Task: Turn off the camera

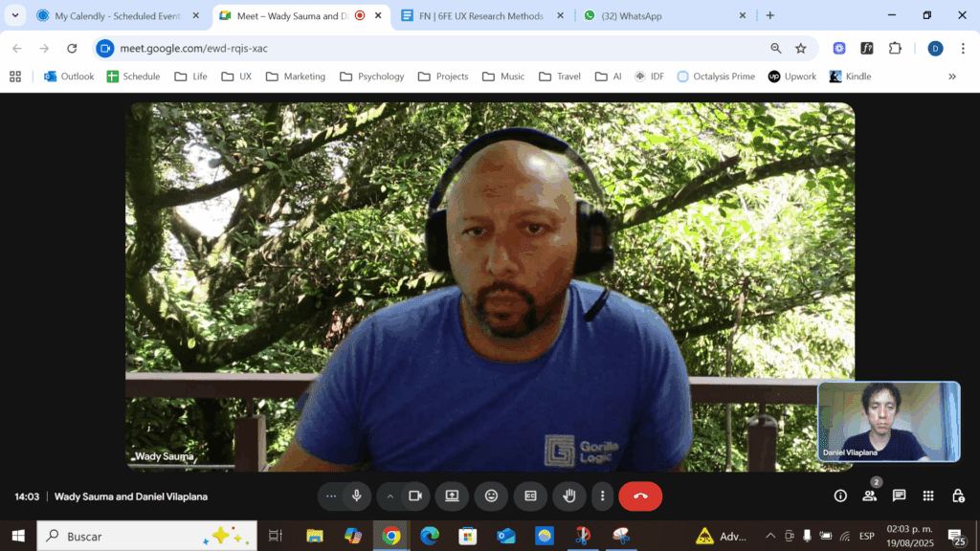Action: pos(415,496)
